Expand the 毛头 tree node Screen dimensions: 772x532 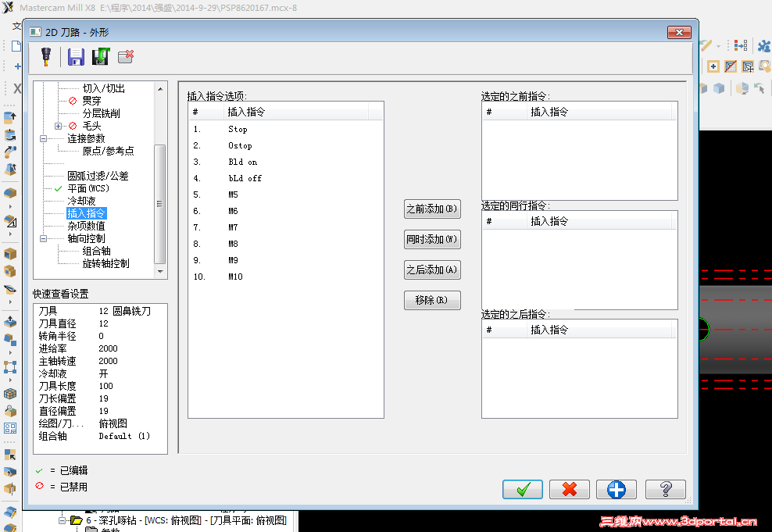pyautogui.click(x=58, y=126)
